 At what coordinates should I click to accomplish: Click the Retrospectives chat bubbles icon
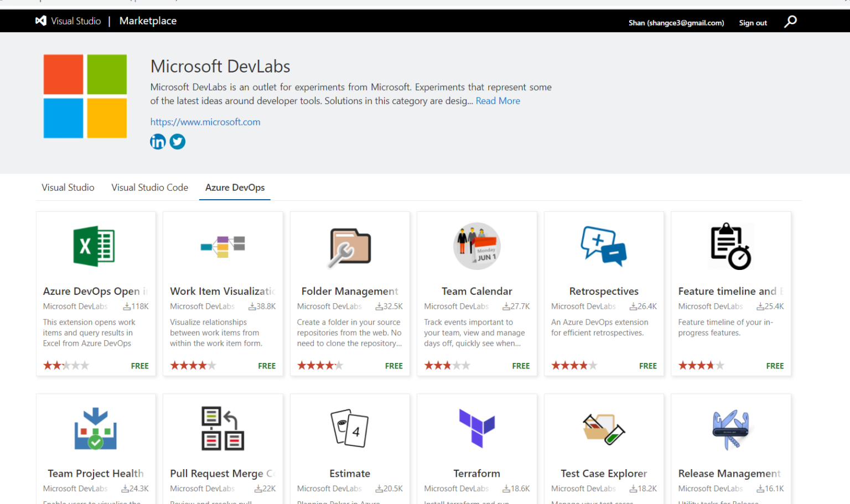[603, 246]
